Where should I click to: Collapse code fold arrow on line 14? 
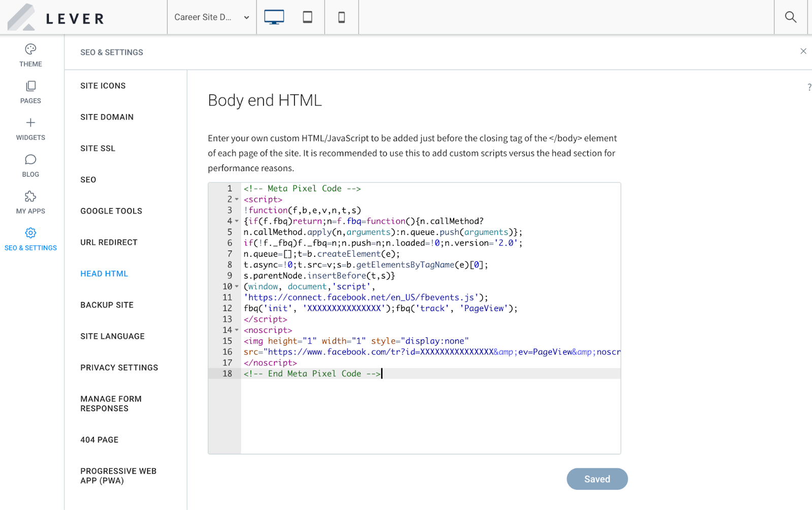pos(236,330)
